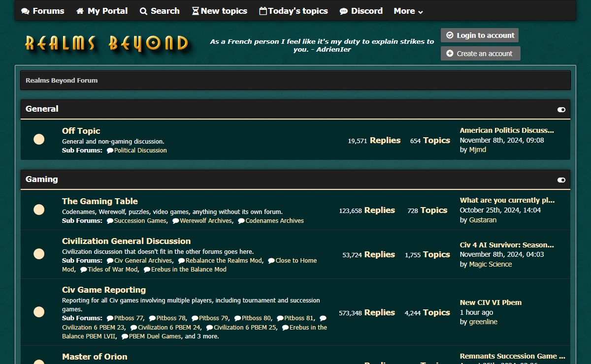Click Off Topic forum status icon
The height and width of the screenshot is (364, 591).
(39, 140)
